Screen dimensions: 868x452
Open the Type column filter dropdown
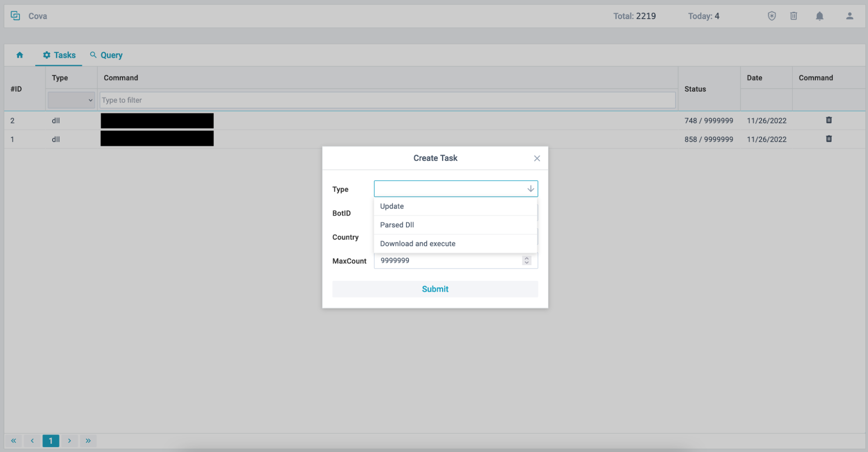click(71, 100)
